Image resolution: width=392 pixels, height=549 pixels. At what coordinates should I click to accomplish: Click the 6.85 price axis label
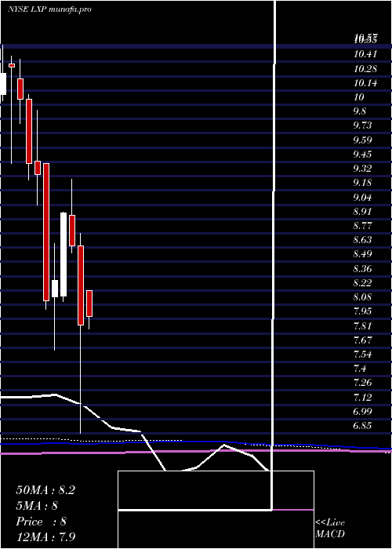click(362, 426)
